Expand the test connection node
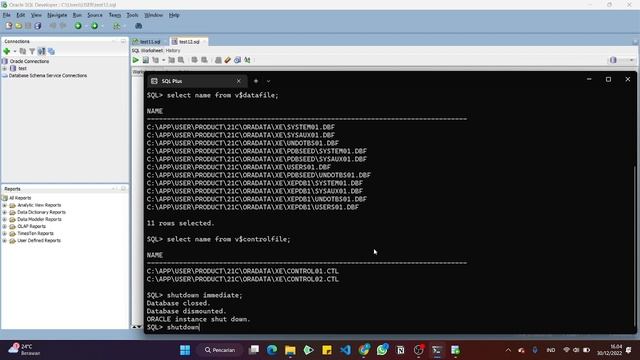This screenshot has width=640, height=360. 4,69
